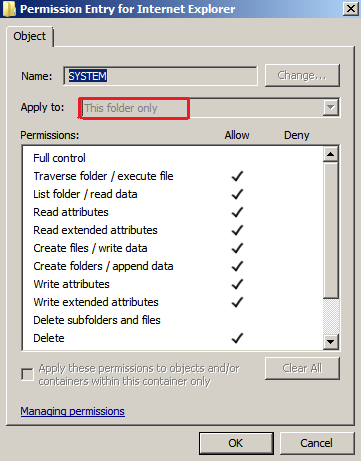This screenshot has width=361, height=461.
Task: Enable 'Apply these permissions to objects' checkbox
Action: click(x=27, y=374)
